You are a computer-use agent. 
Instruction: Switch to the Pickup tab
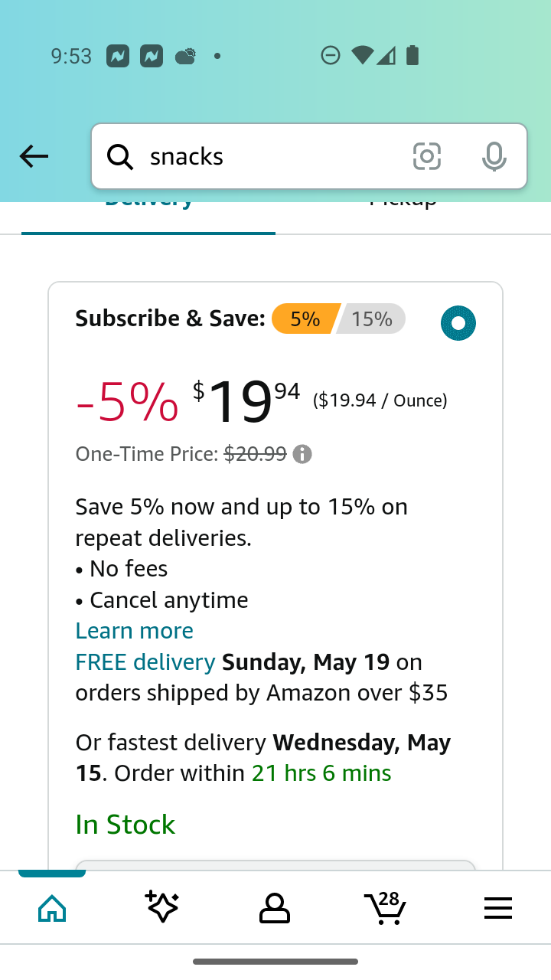tap(403, 208)
